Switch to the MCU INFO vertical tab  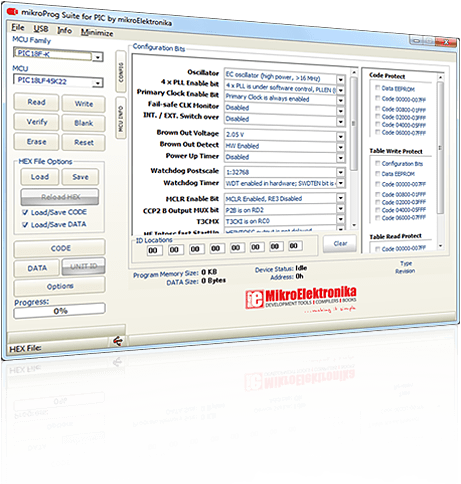coord(121,118)
